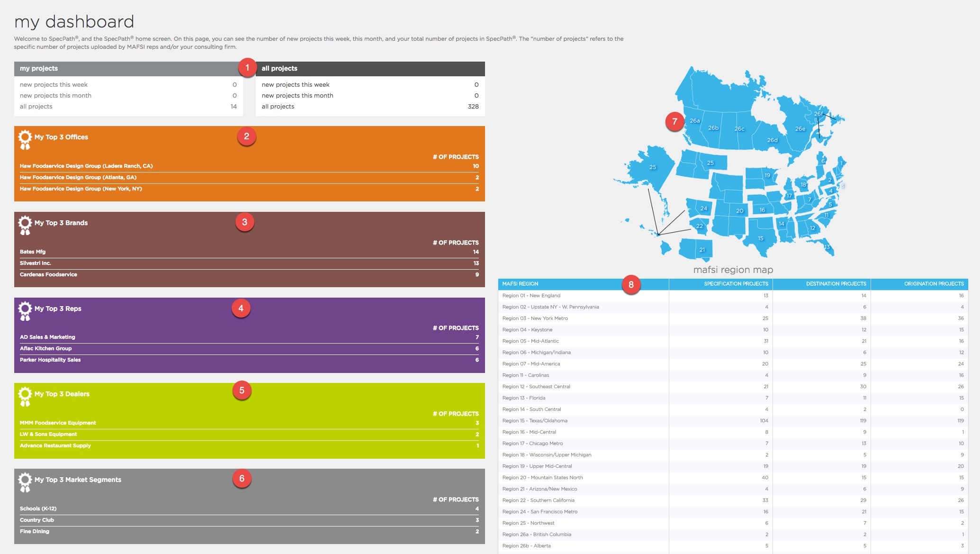The height and width of the screenshot is (554, 980).
Task: Select the 'all projects' panel header
Action: pyautogui.click(x=279, y=69)
